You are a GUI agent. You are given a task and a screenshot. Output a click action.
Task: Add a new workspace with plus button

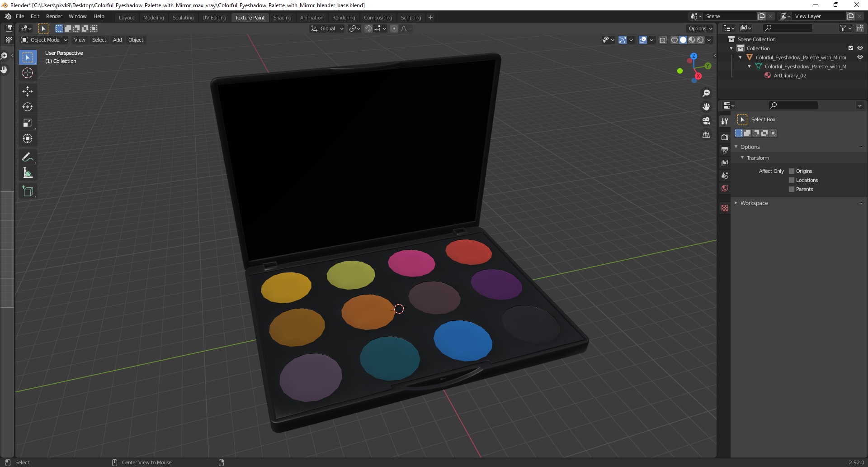pyautogui.click(x=430, y=18)
